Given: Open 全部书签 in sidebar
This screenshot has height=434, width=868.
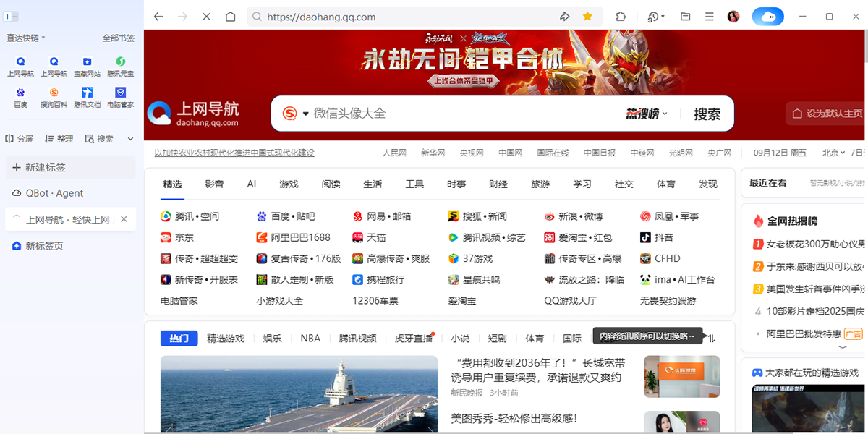Looking at the screenshot, I should (119, 38).
